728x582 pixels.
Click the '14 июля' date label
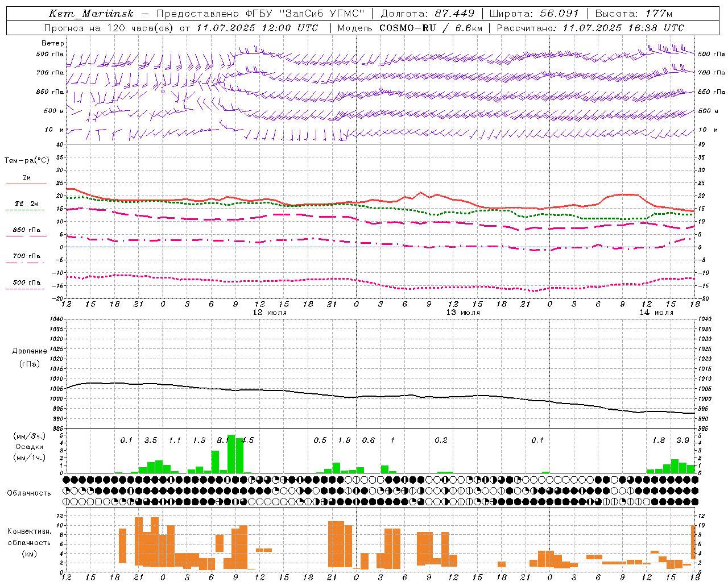tap(656, 313)
